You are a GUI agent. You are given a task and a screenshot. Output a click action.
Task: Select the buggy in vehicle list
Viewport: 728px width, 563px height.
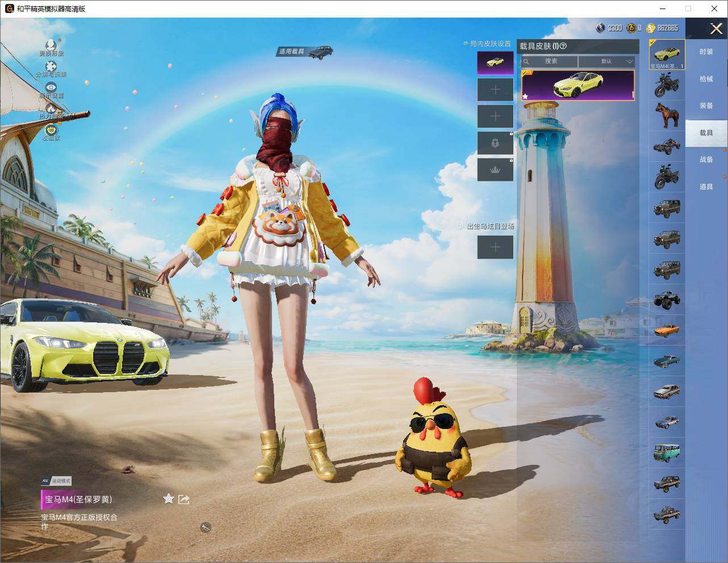(x=667, y=146)
